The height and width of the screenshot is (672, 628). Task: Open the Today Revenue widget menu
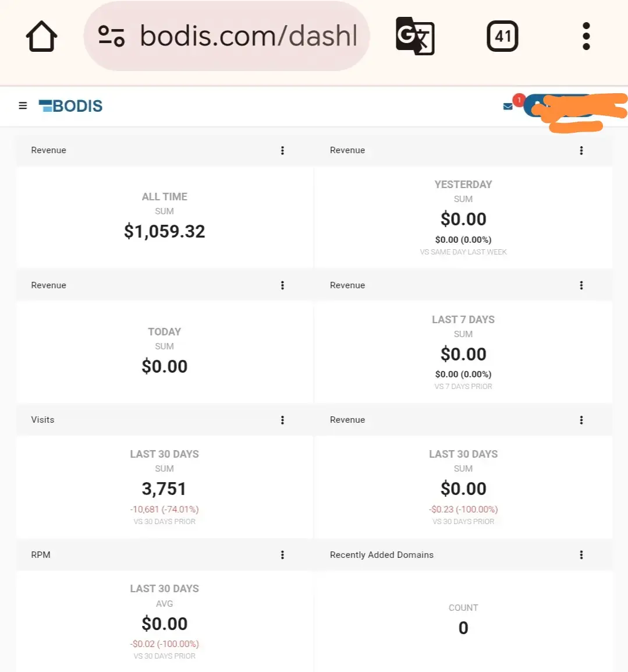coord(282,285)
